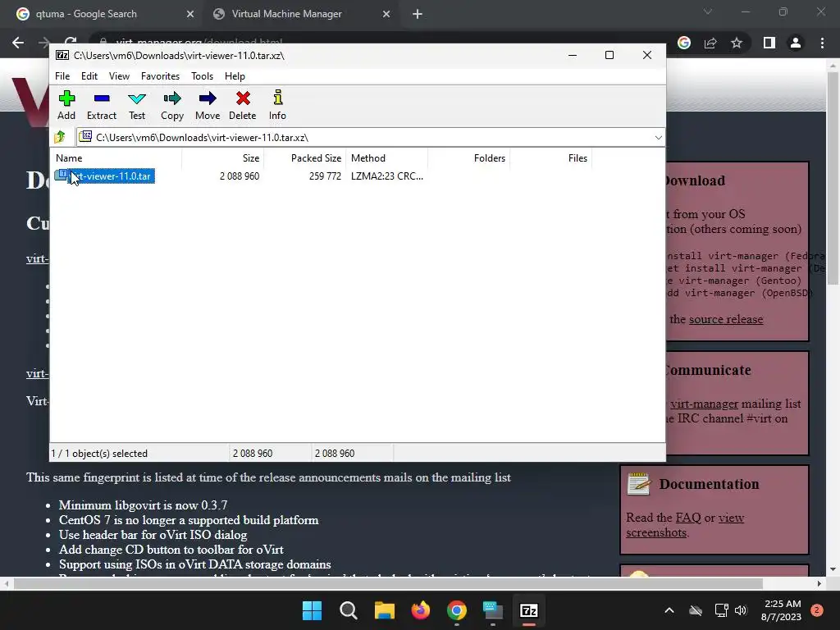Open the notification badge in taskbar
The width and height of the screenshot is (840, 630).
816,610
